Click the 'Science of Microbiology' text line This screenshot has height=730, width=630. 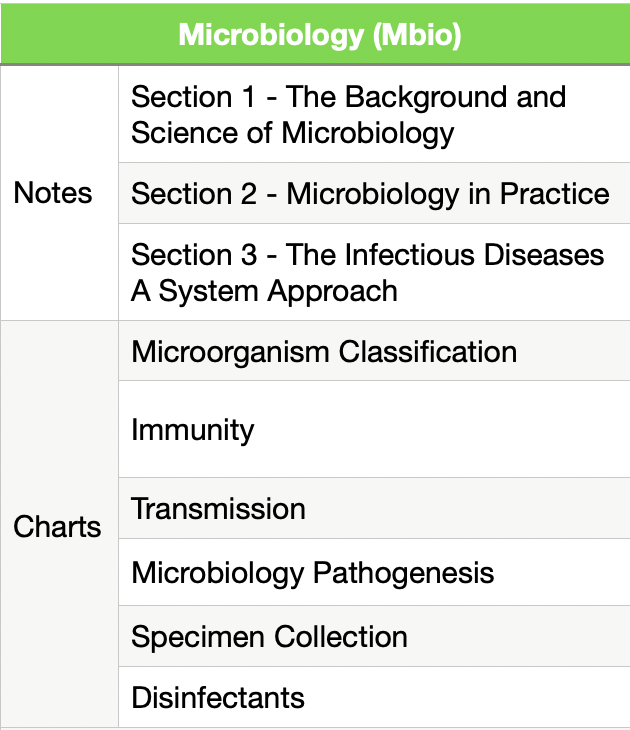pyautogui.click(x=292, y=133)
